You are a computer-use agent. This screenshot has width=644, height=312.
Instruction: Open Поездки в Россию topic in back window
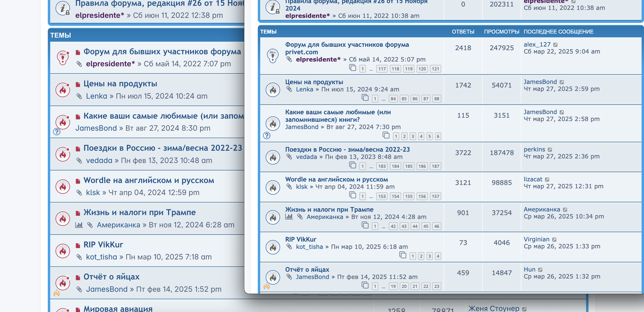(x=163, y=148)
